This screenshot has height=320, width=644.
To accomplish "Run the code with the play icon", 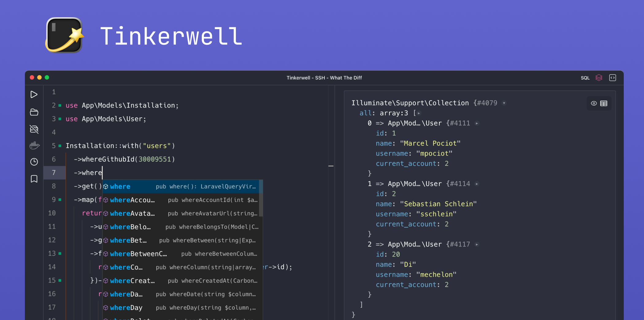I will click(34, 94).
